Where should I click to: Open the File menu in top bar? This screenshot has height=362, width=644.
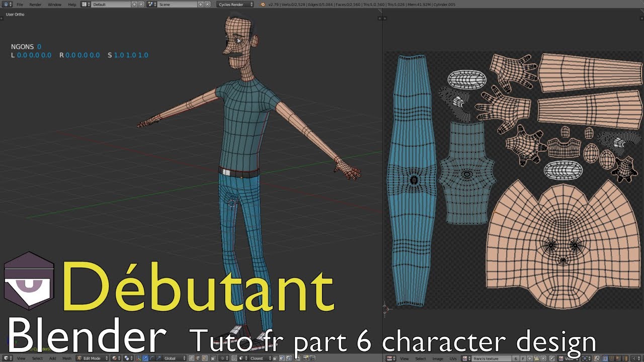coord(20,5)
